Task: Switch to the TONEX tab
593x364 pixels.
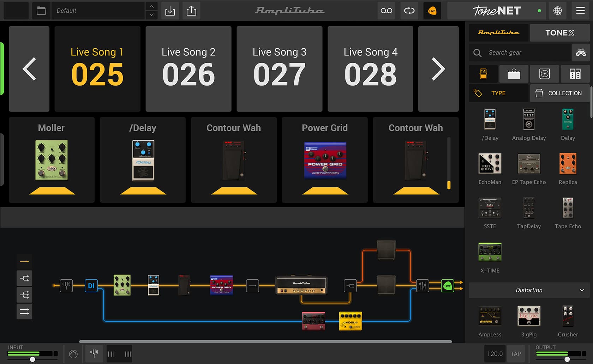Action: point(559,32)
